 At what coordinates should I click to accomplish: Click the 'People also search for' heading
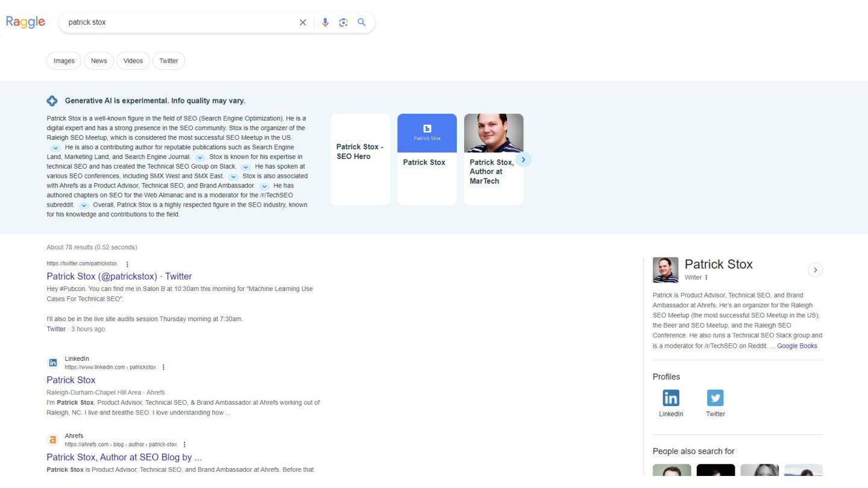coord(693,451)
